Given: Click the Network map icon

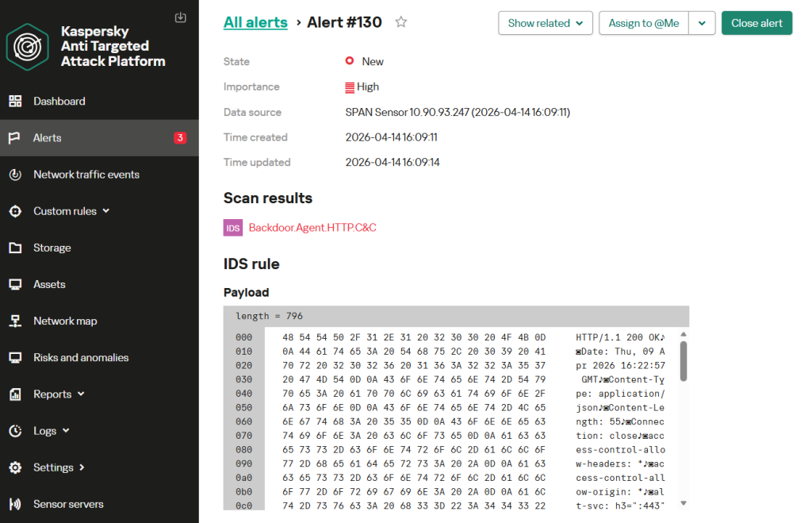Looking at the screenshot, I should [x=15, y=321].
